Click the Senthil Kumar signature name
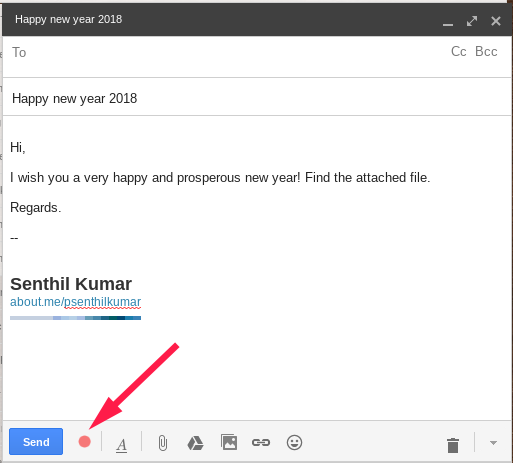 tap(71, 284)
